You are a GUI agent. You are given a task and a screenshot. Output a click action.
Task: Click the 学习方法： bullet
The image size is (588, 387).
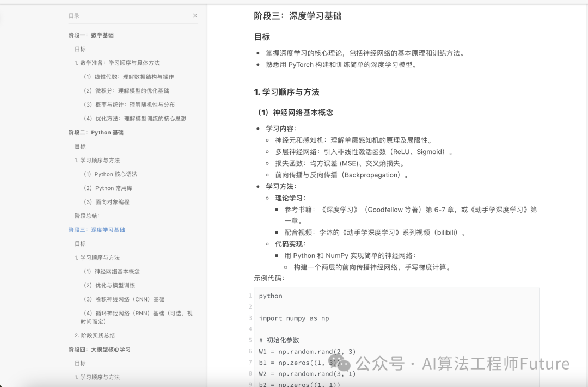281,186
